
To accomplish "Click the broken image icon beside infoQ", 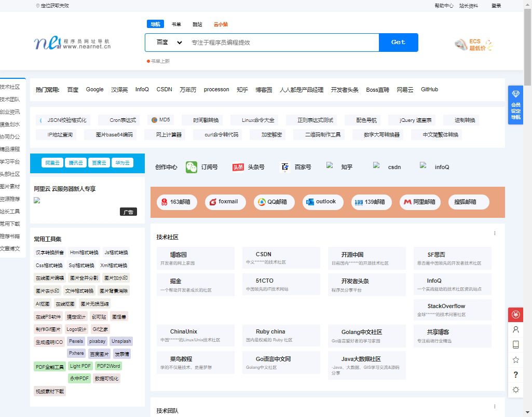I will (x=423, y=165).
